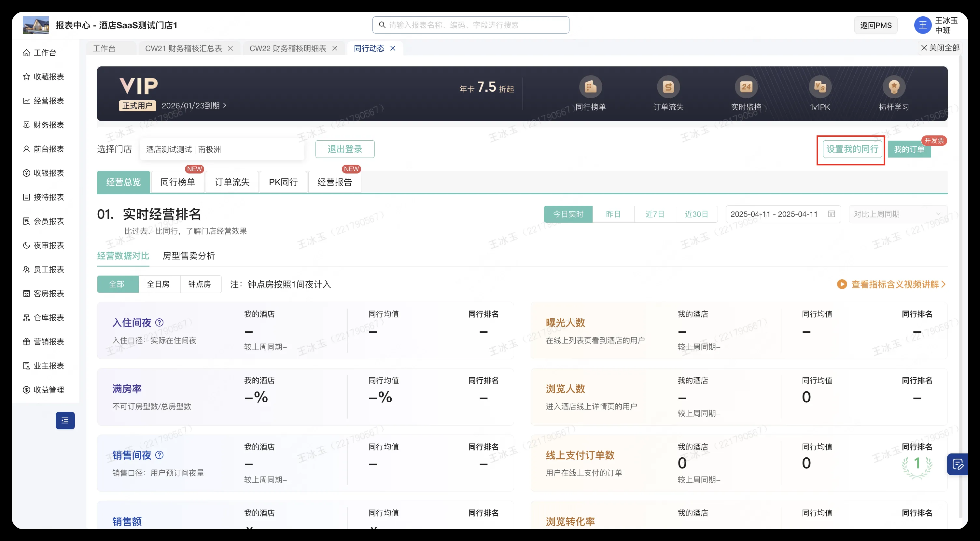980x541 pixels.
Task: Click the 退出登录 button
Action: point(345,149)
